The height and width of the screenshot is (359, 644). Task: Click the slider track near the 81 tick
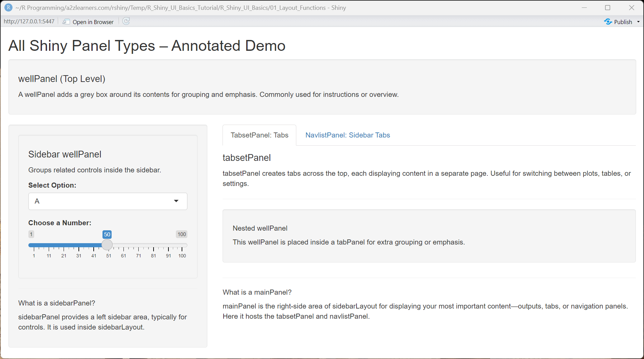coord(153,245)
